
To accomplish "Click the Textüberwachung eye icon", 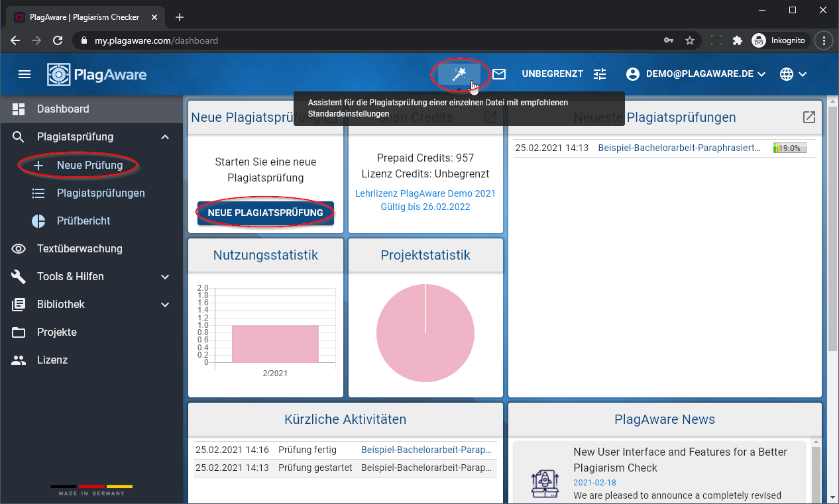I will 19,248.
